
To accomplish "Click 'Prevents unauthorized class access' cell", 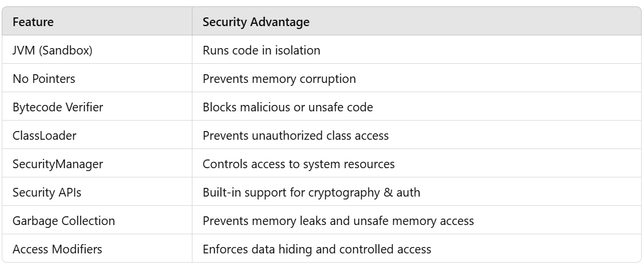I will coord(416,135).
